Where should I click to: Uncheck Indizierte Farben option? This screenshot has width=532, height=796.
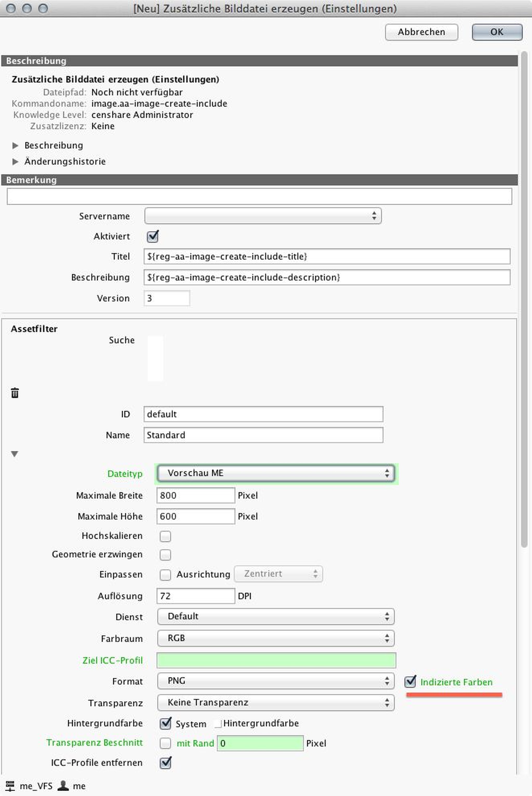click(410, 682)
